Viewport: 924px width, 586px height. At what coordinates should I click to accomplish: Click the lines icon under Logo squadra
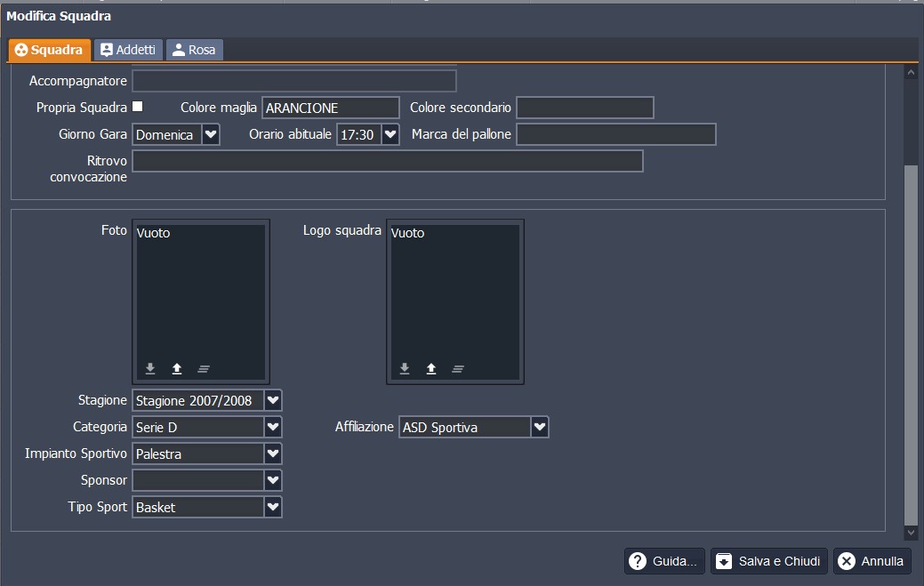point(458,368)
